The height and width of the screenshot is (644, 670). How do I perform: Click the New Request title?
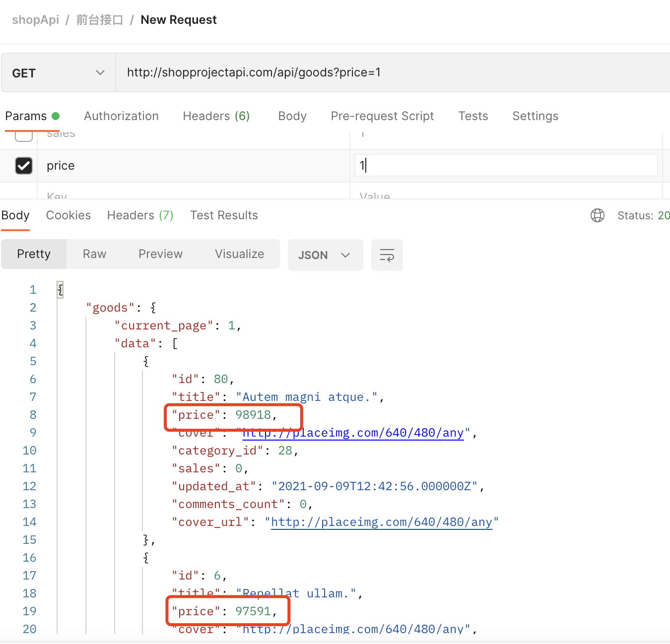pos(179,20)
